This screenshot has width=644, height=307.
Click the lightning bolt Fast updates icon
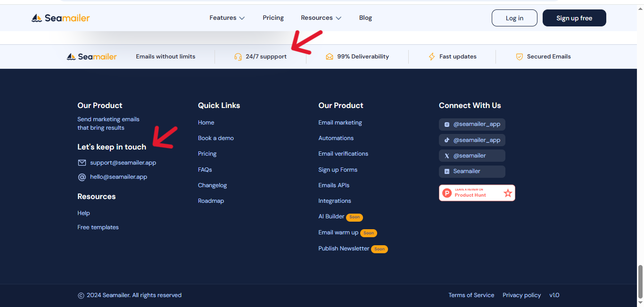point(431,57)
